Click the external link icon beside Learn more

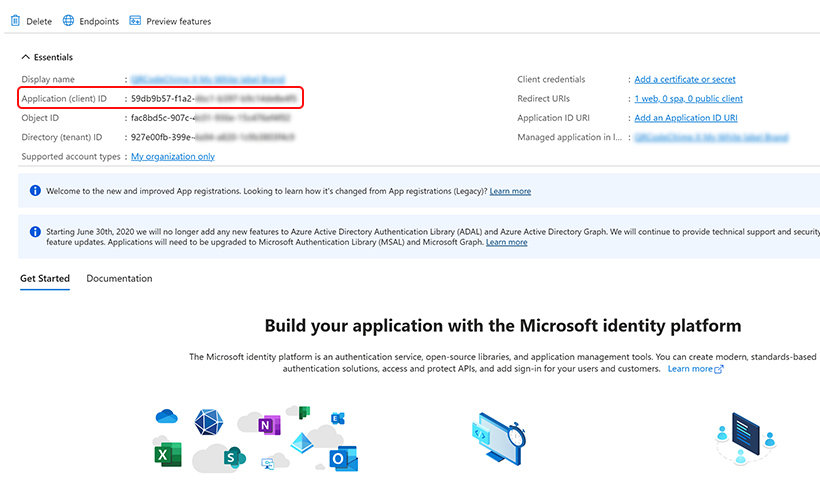click(719, 369)
